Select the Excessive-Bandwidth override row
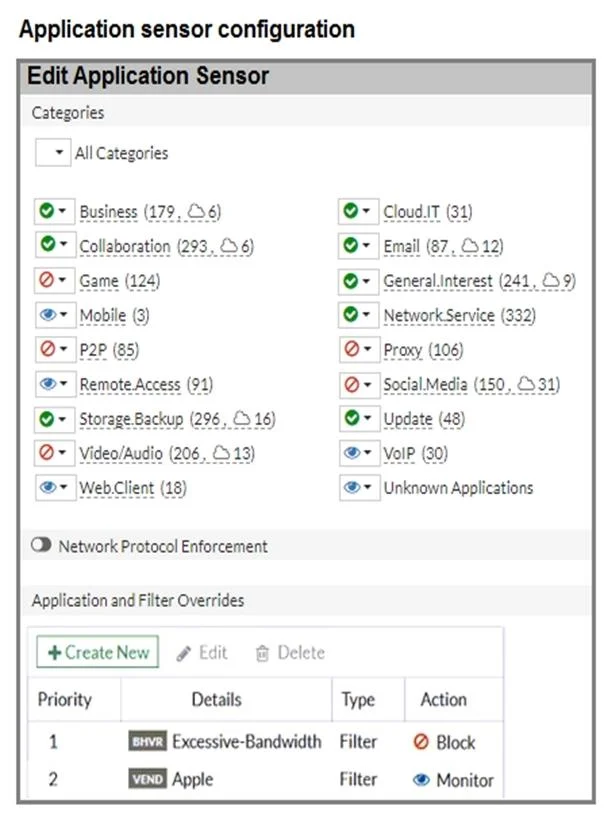This screenshot has width=604, height=815. (265, 741)
